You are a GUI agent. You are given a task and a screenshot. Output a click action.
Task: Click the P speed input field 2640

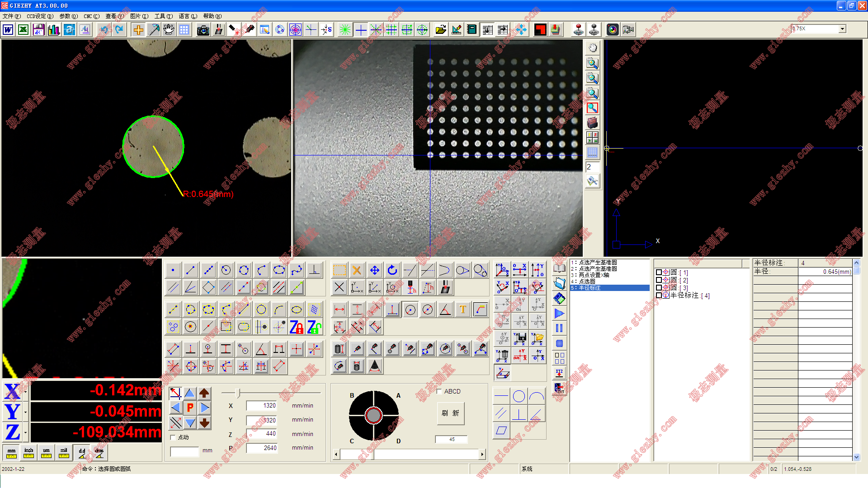point(261,448)
